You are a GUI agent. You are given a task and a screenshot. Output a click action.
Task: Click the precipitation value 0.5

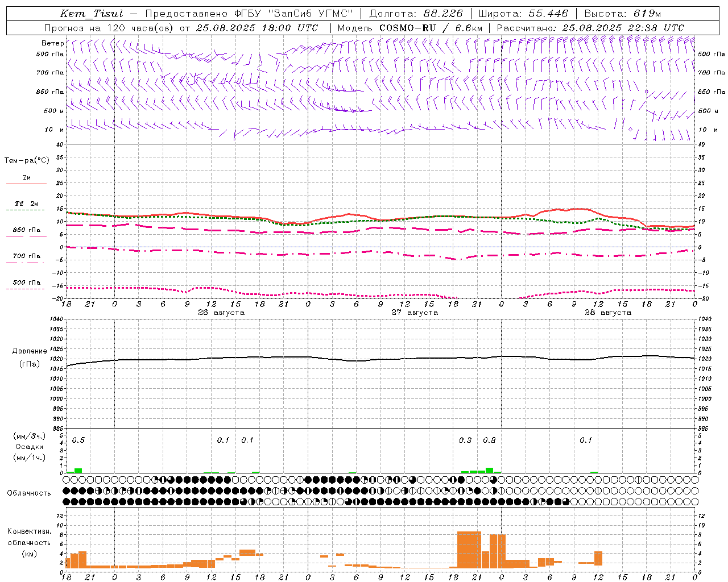coord(78,440)
